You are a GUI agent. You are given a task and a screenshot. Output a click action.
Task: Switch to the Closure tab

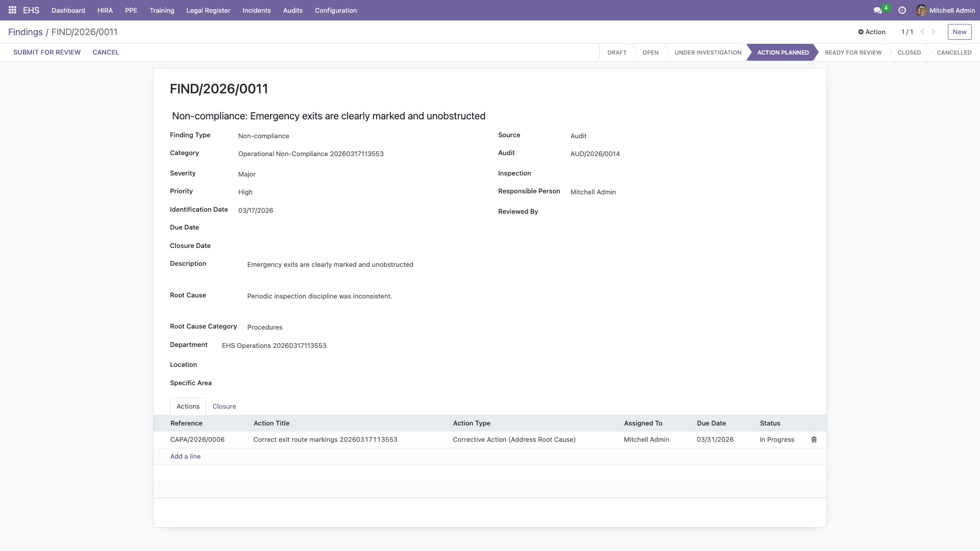tap(224, 407)
